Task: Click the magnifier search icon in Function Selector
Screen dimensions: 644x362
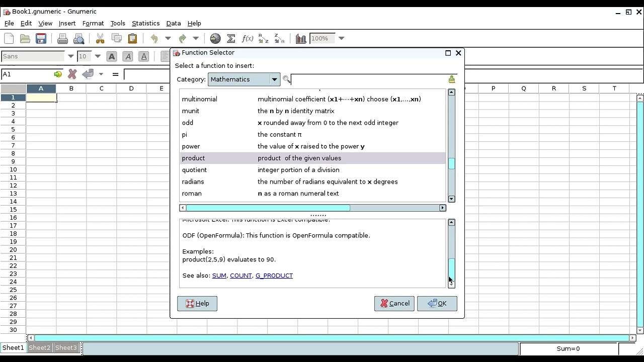Action: coord(286,79)
